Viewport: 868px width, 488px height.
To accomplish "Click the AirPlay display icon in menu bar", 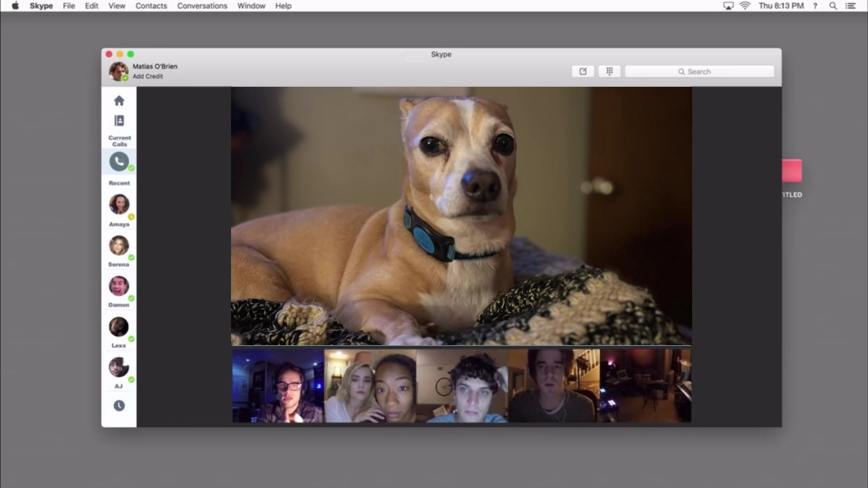I will pyautogui.click(x=728, y=6).
